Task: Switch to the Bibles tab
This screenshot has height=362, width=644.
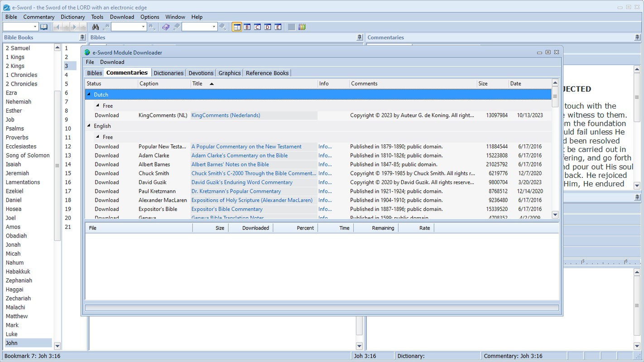Action: (95, 73)
